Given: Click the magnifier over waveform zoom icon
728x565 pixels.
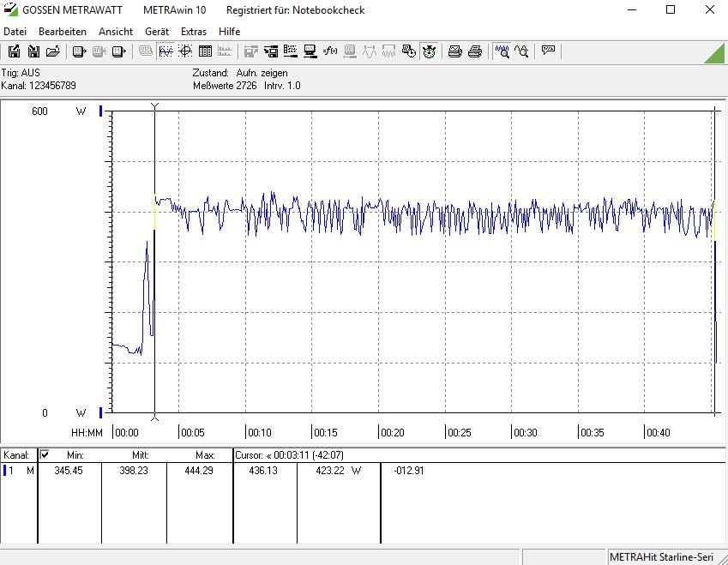Looking at the screenshot, I should pyautogui.click(x=502, y=51).
